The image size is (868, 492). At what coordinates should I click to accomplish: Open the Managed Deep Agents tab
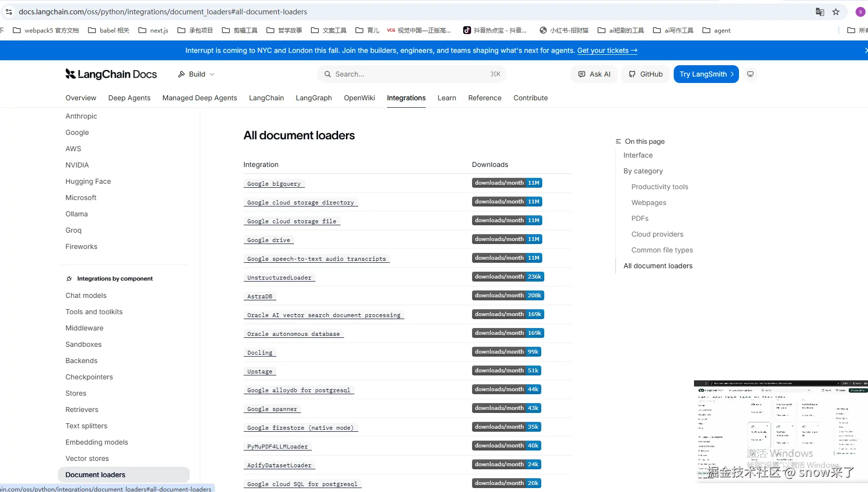200,98
